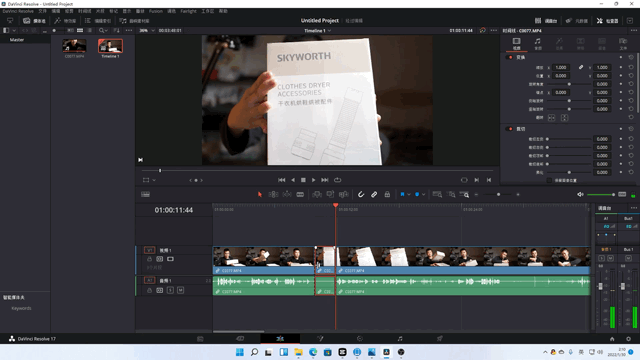Switch to the Audio inspector tab

coord(538,43)
